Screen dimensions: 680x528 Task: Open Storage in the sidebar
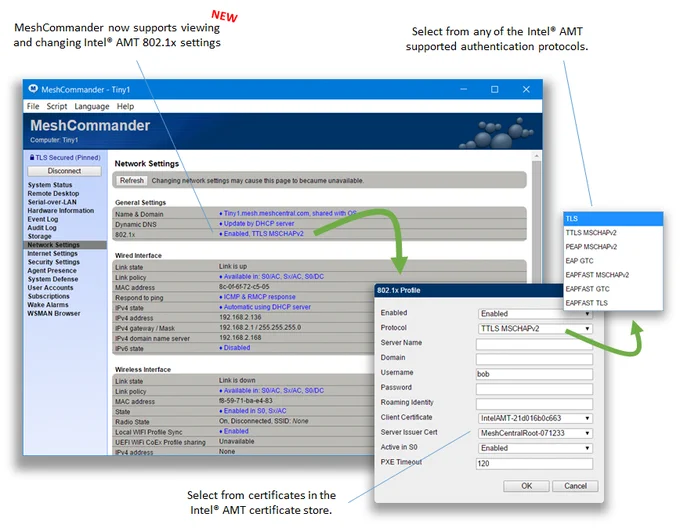coord(39,236)
